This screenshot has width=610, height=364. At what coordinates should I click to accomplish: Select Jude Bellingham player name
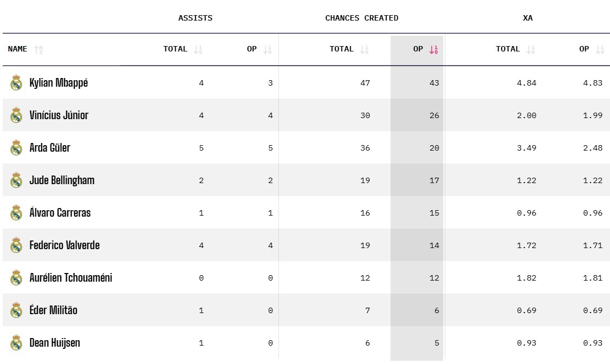tap(62, 180)
